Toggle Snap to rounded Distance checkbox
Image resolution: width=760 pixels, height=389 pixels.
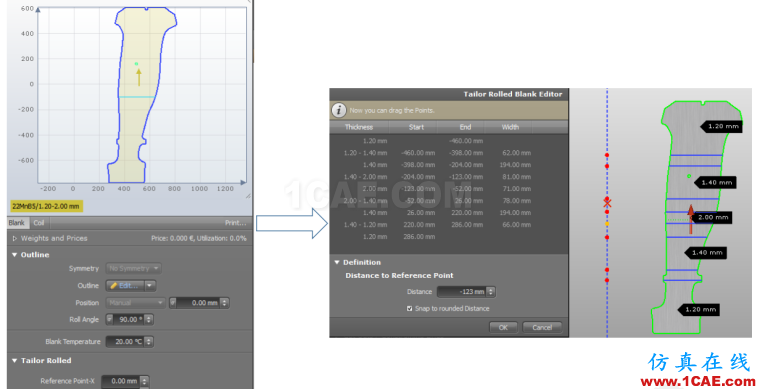(x=410, y=309)
